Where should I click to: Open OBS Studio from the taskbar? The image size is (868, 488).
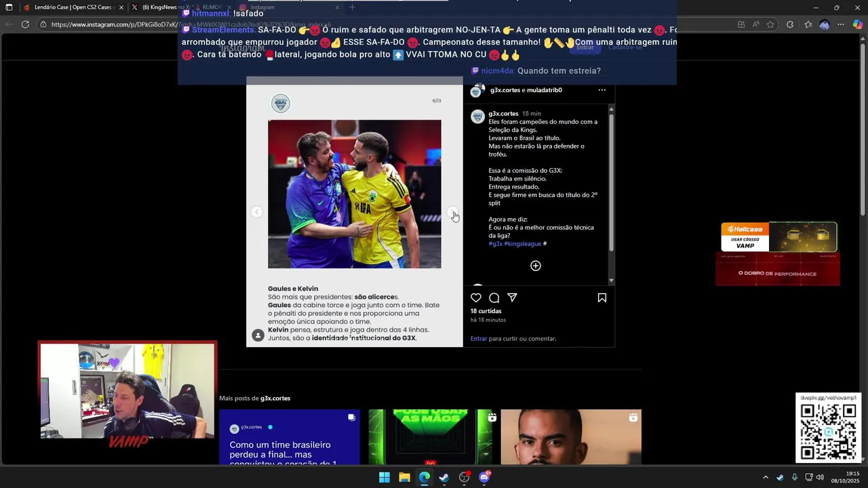(x=465, y=477)
